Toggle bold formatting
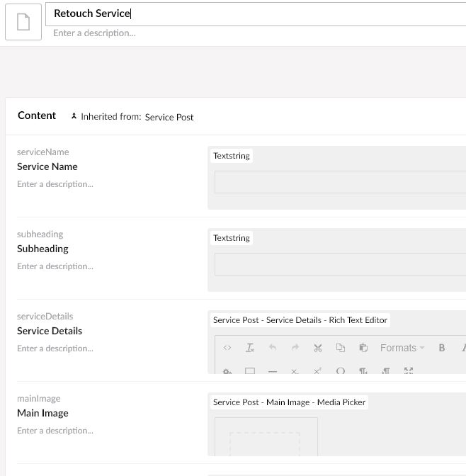 tap(442, 348)
